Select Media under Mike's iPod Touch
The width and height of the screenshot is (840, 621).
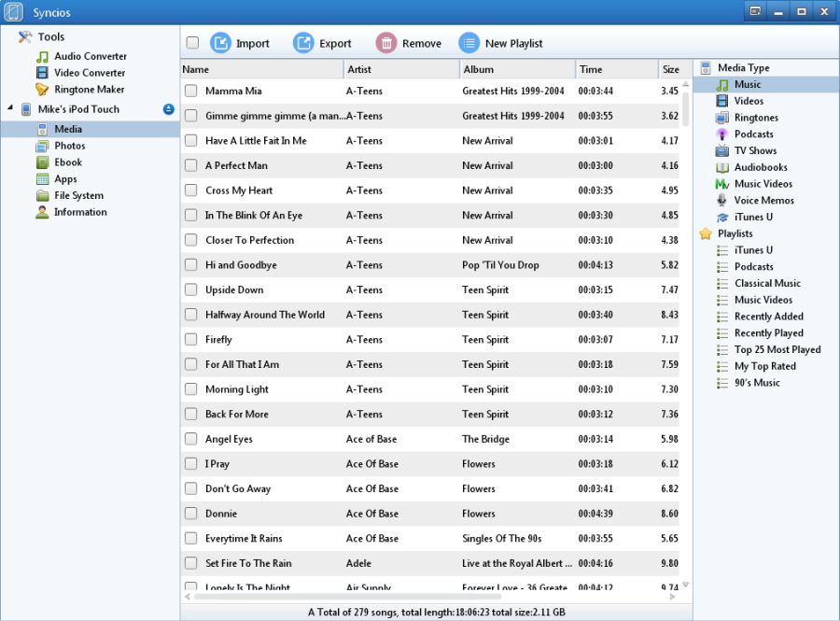click(90, 129)
